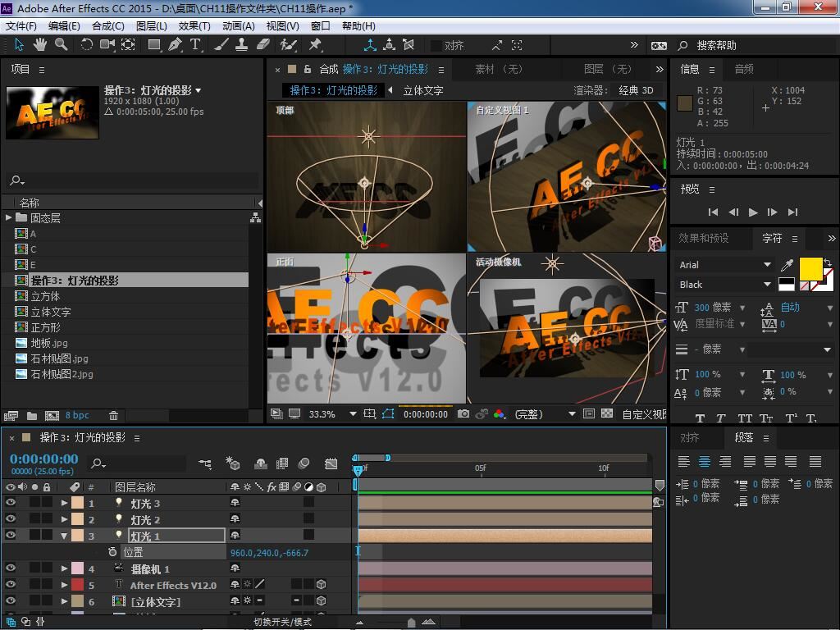This screenshot has height=630, width=840.
Task: Select the Puppet Pin tool
Action: 315,45
